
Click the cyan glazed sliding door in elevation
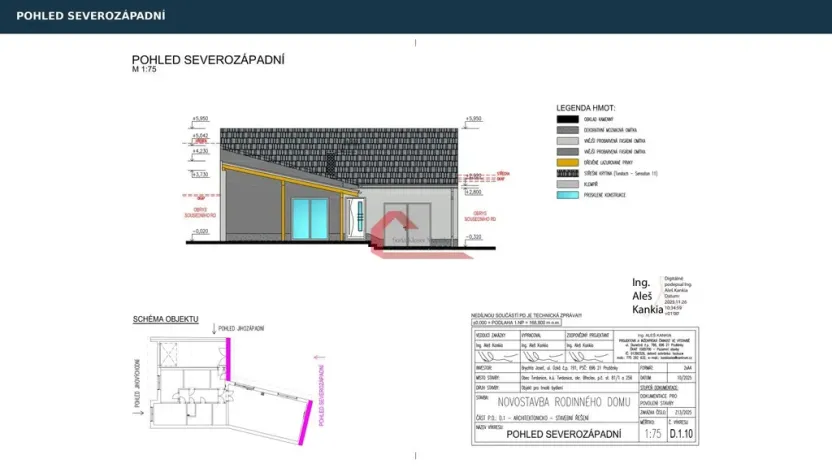(310, 219)
